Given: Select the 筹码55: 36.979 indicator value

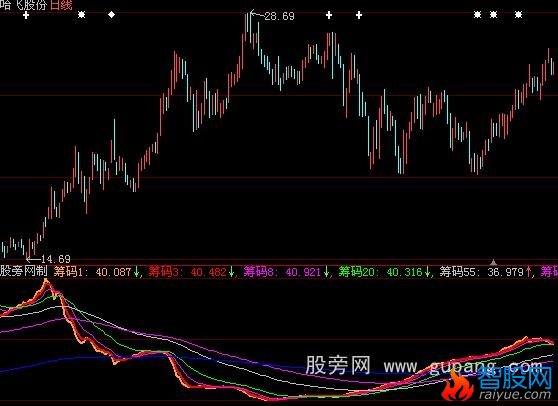Looking at the screenshot, I should (485, 272).
